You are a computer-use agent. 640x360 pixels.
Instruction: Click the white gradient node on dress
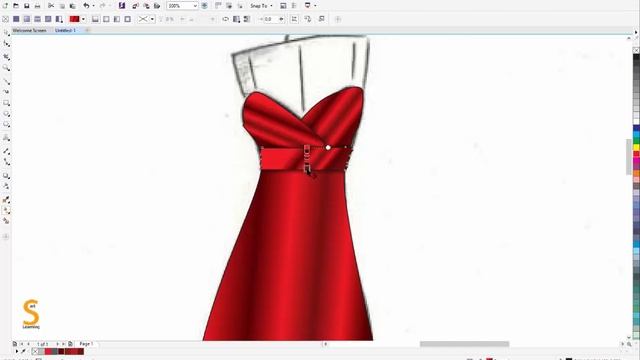point(328,147)
